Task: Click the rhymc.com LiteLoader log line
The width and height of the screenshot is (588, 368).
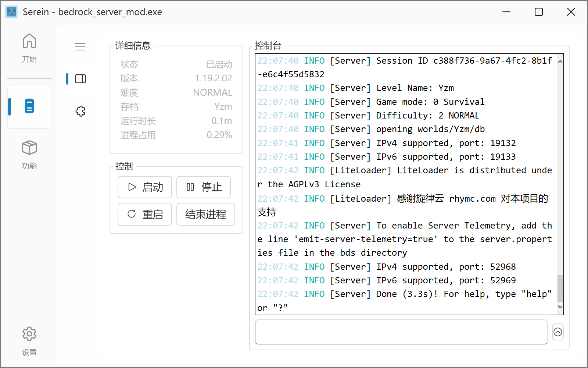Action: [x=403, y=205]
